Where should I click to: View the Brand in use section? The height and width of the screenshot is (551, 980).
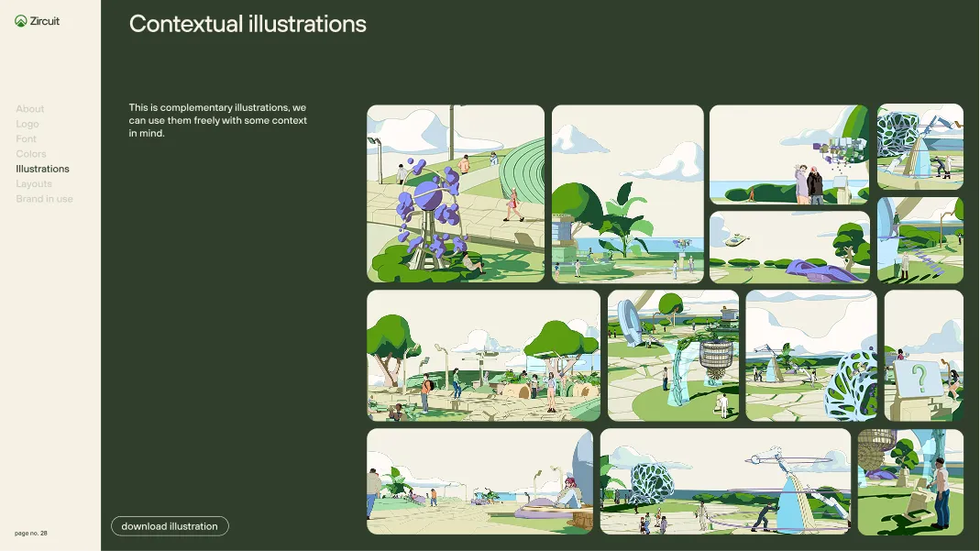click(44, 198)
